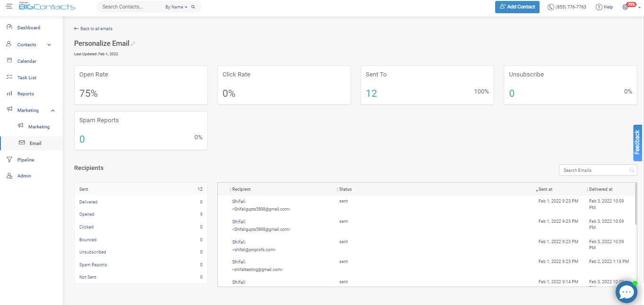644x305 pixels.
Task: Click the Unsubscribe count 0
Action: point(512,93)
